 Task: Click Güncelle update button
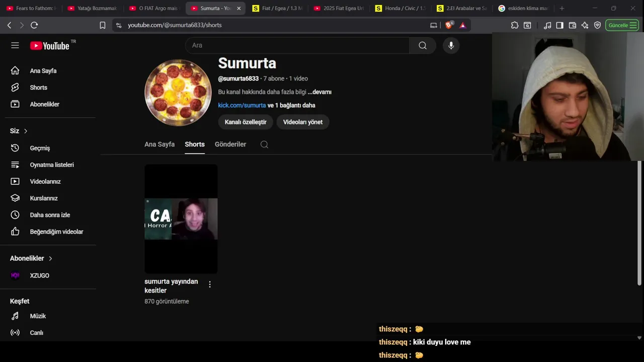pos(622,25)
